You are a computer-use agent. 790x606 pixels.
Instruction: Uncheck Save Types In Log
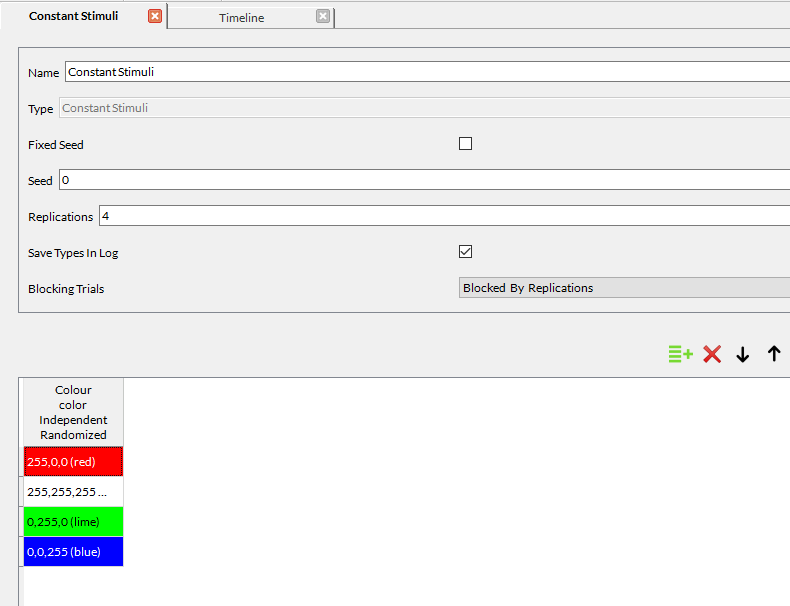coord(465,252)
